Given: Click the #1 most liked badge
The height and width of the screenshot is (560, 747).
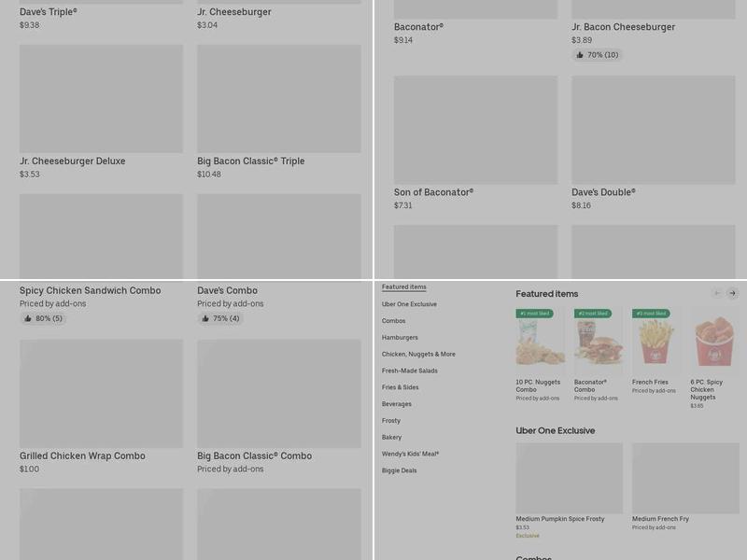Looking at the screenshot, I should (x=534, y=314).
